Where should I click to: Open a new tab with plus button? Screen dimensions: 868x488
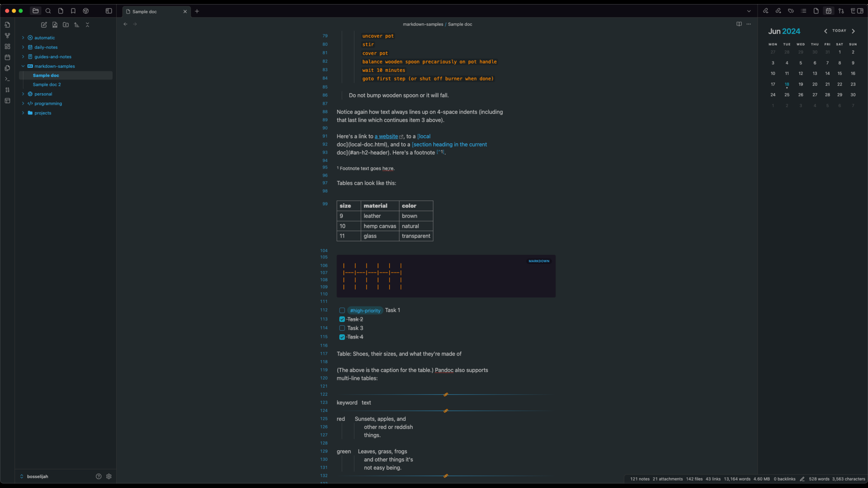pos(197,11)
